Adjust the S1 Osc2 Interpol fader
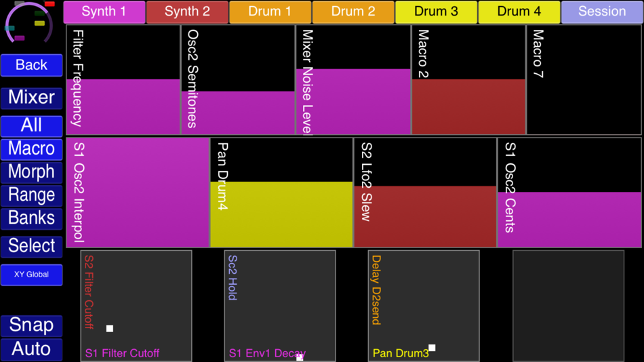Screen dimensions: 644x362 tap(138, 193)
